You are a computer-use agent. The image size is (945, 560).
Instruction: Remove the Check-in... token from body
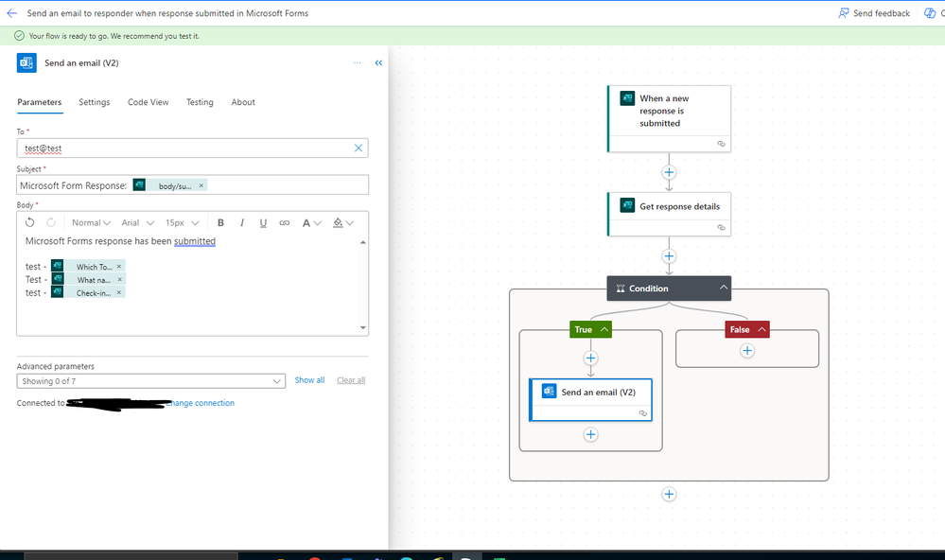coord(119,292)
